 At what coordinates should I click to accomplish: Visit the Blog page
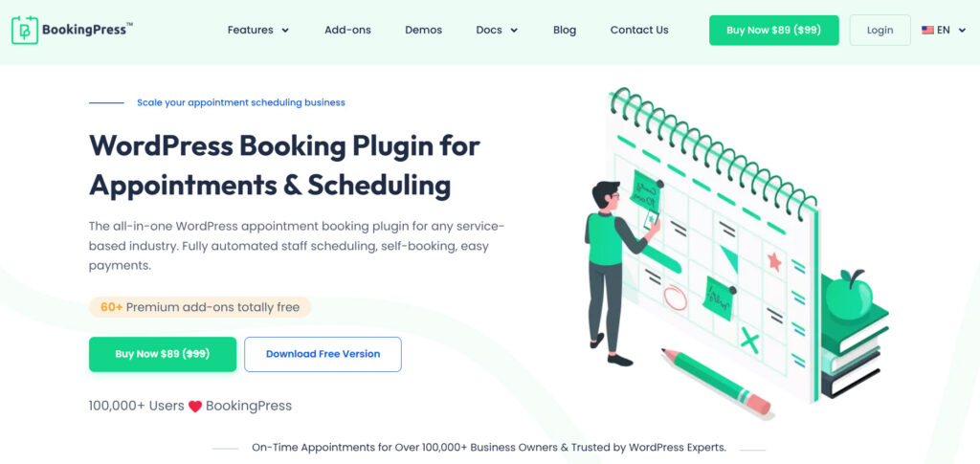point(565,30)
